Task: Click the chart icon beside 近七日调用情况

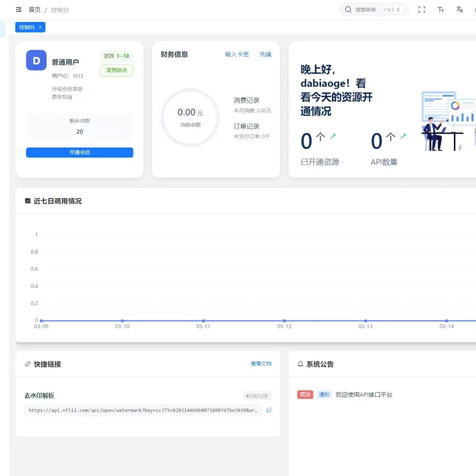Action: pyautogui.click(x=27, y=201)
